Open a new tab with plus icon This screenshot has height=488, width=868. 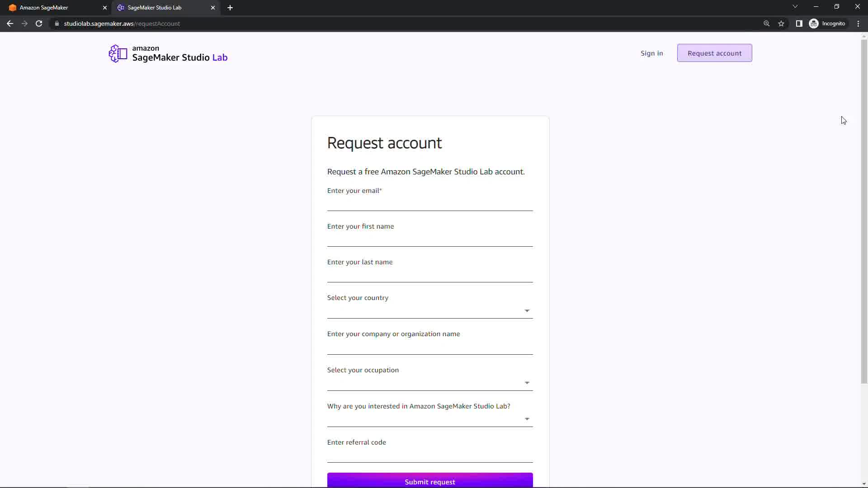[x=230, y=8]
